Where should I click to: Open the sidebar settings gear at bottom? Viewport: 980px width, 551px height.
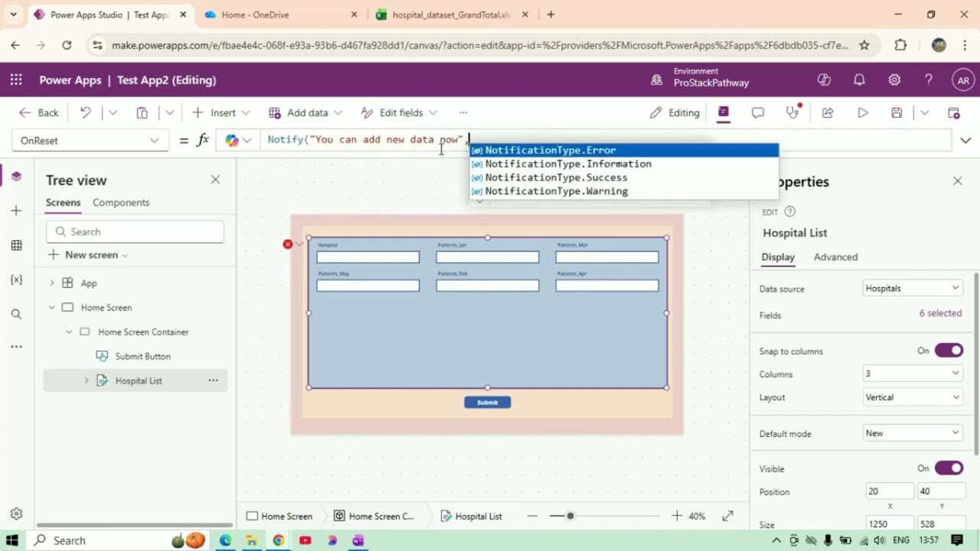click(x=16, y=514)
